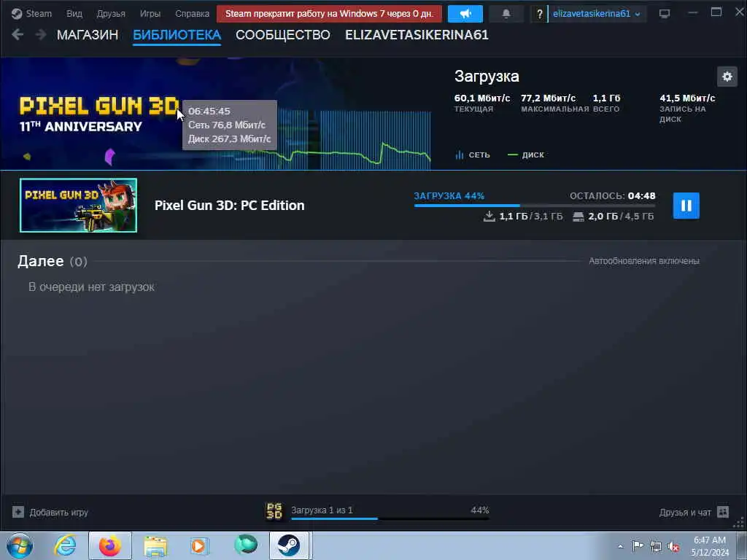
Task: Go forward with the right arrow
Action: 41,34
